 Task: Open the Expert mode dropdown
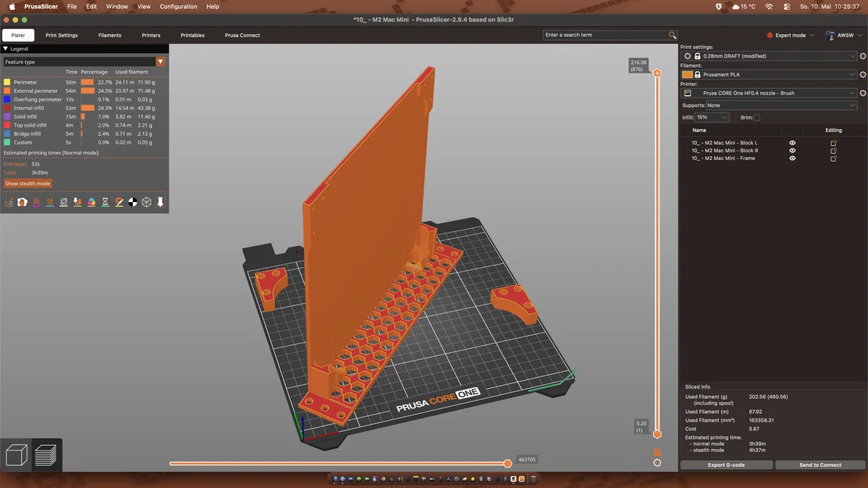click(791, 35)
